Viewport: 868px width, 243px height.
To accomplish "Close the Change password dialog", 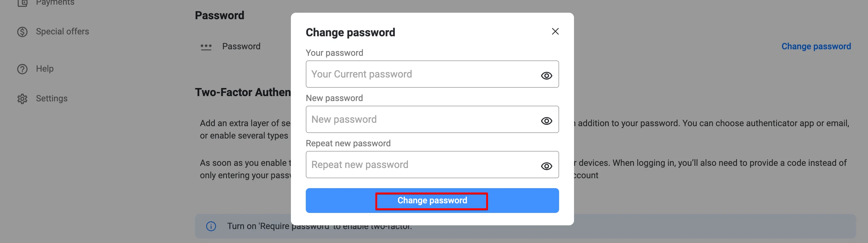I will click(x=555, y=32).
